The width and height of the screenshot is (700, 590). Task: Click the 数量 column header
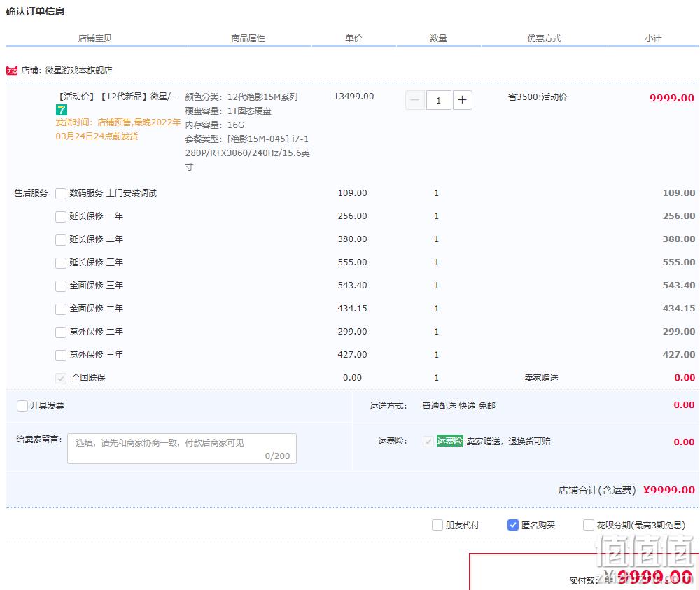click(x=438, y=38)
